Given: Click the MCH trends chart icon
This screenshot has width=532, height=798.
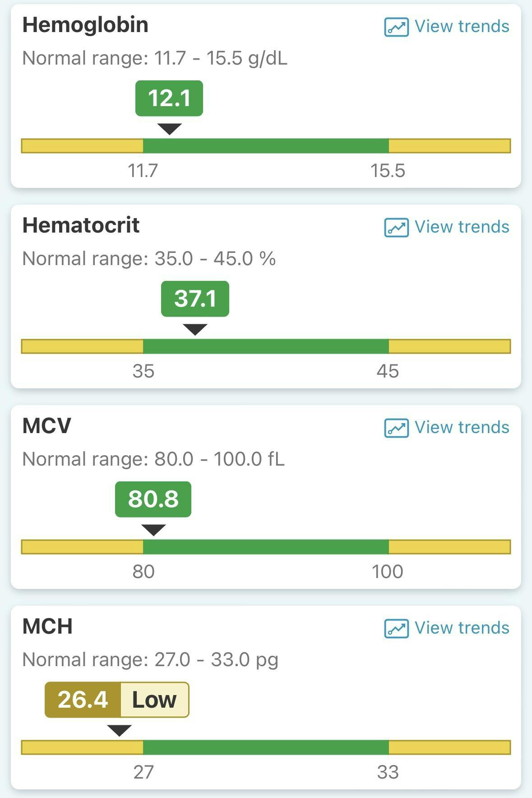Looking at the screenshot, I should click(x=396, y=628).
